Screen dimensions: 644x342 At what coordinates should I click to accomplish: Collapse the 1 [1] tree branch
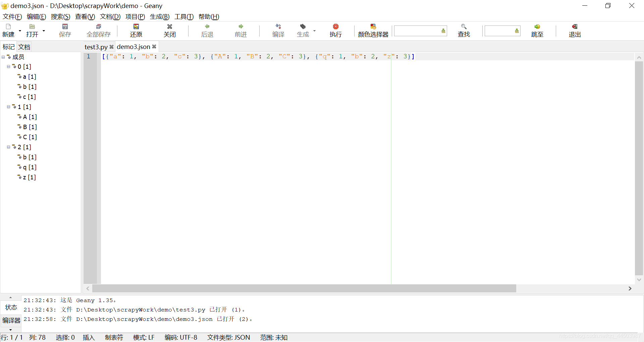coord(8,107)
